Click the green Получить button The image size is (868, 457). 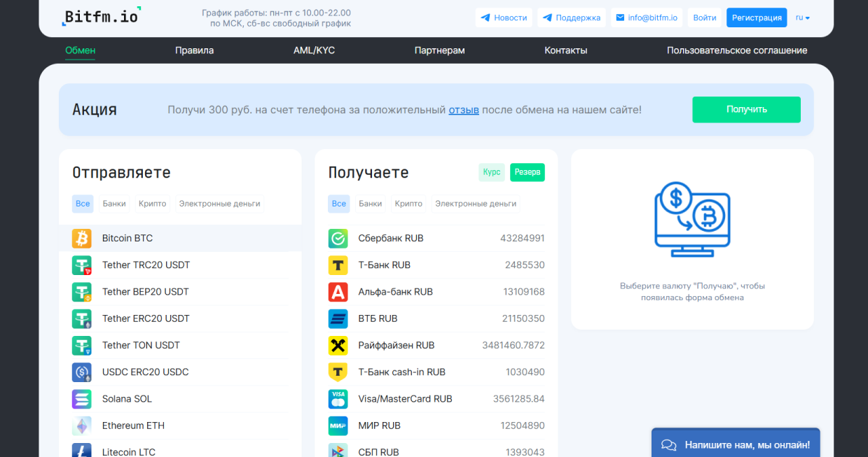coord(747,109)
